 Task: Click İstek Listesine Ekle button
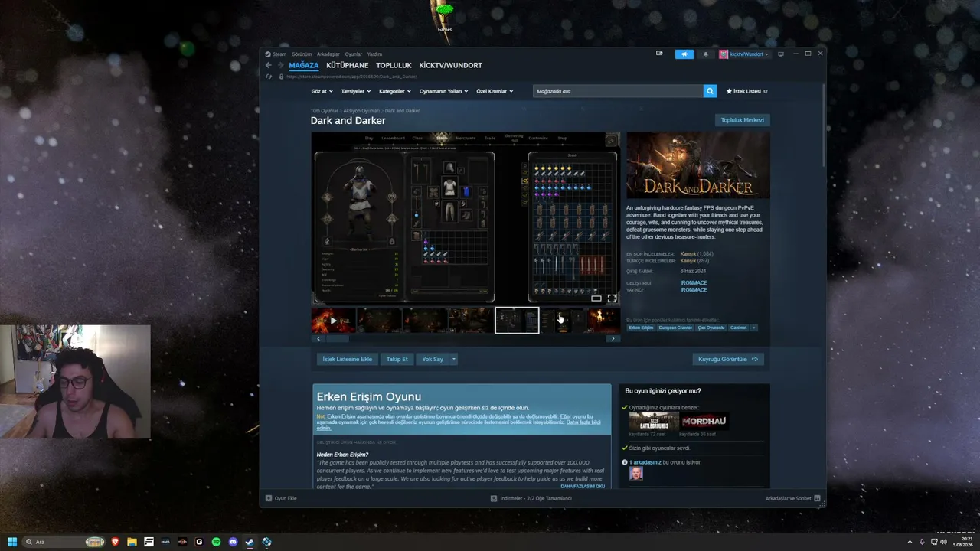pos(348,359)
